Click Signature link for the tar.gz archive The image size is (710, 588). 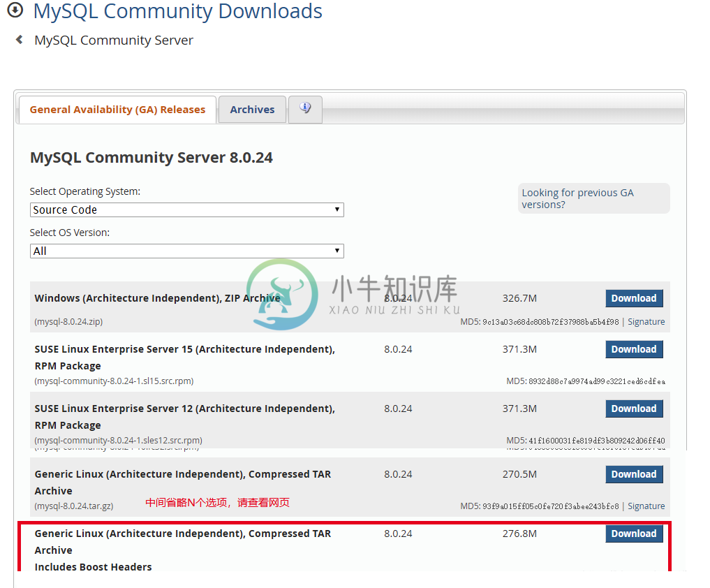646,506
